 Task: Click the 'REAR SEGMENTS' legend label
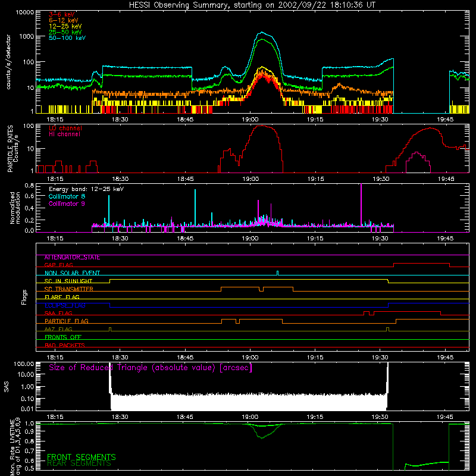pos(79,464)
